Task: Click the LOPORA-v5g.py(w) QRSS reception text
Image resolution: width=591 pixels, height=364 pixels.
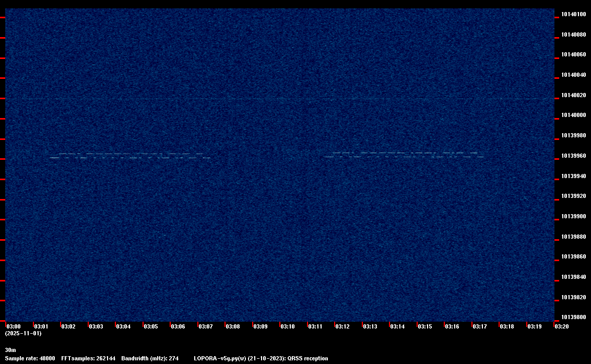Action: 261,358
